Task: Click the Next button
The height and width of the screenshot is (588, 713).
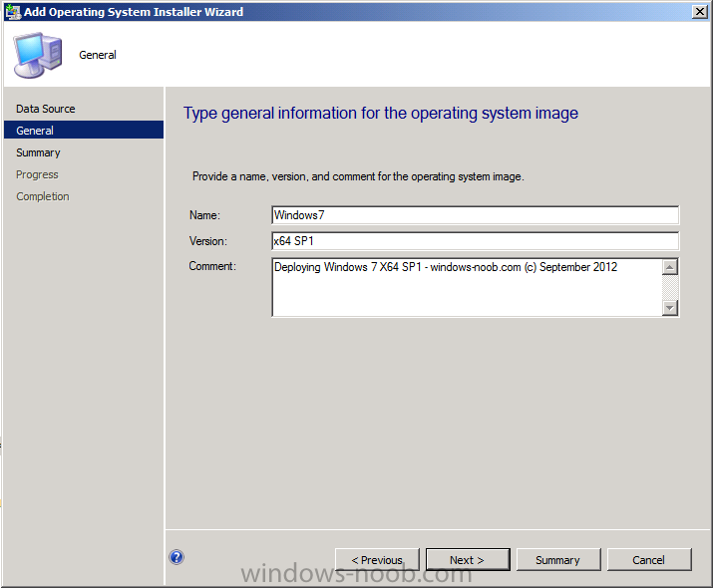Action: pyautogui.click(x=468, y=560)
